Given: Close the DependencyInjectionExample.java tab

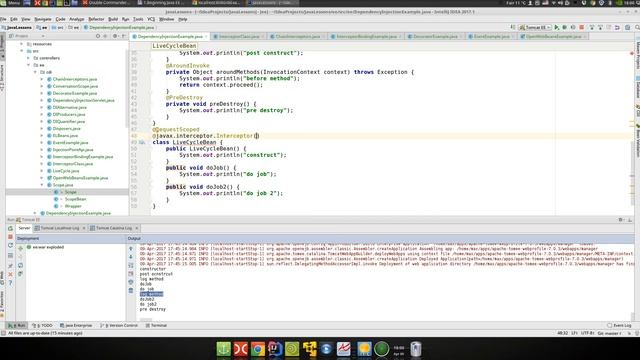Looking at the screenshot, I should tap(206, 37).
